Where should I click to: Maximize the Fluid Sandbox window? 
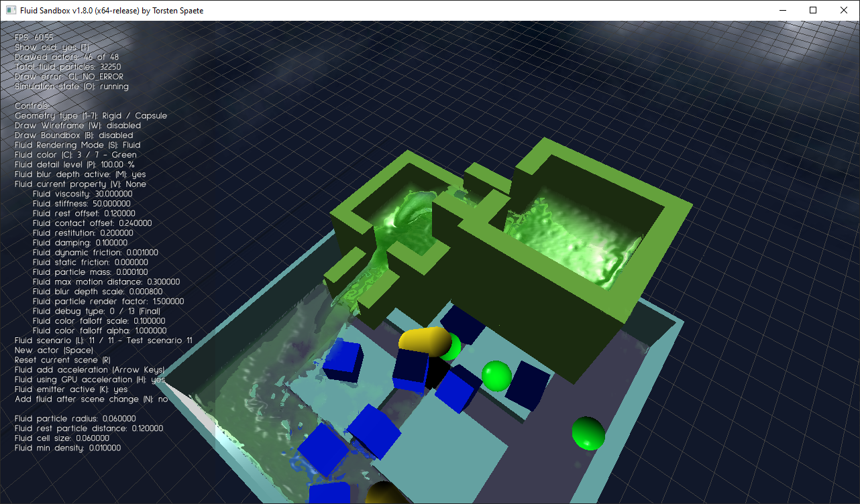813,10
